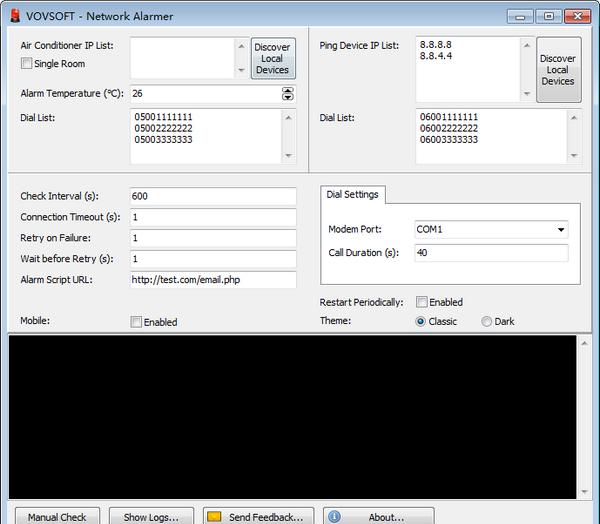Image resolution: width=600 pixels, height=524 pixels.
Task: Click number 06003333333 in ping dial list
Action: click(449, 140)
